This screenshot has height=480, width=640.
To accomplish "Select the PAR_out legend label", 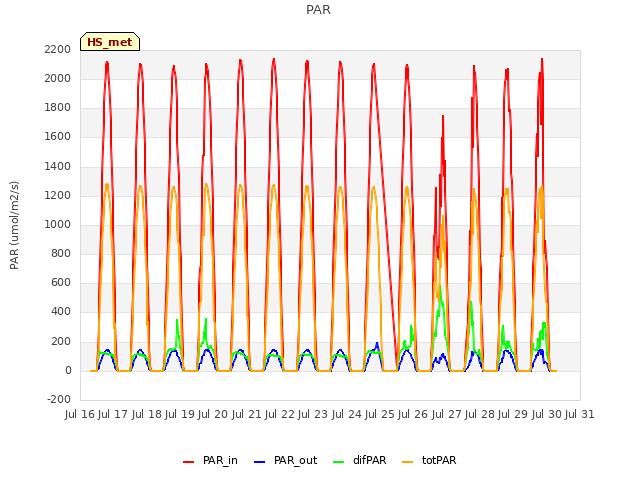I will tap(296, 460).
